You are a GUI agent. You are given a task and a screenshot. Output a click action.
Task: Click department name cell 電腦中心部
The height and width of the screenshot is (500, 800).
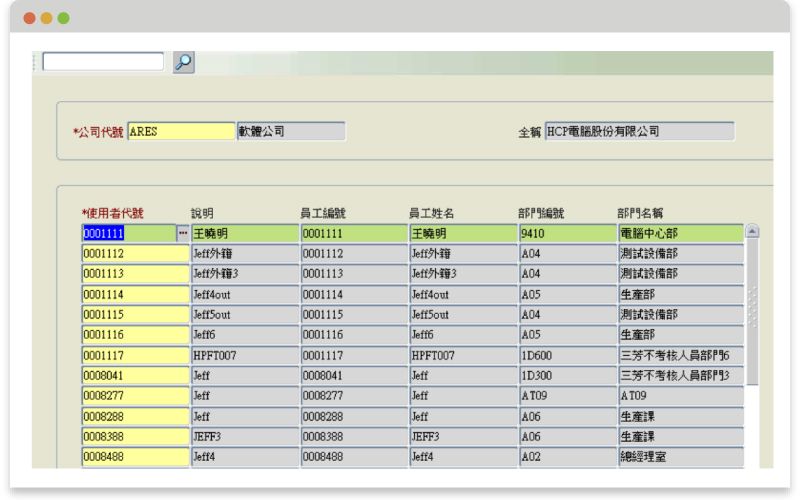[x=680, y=233]
